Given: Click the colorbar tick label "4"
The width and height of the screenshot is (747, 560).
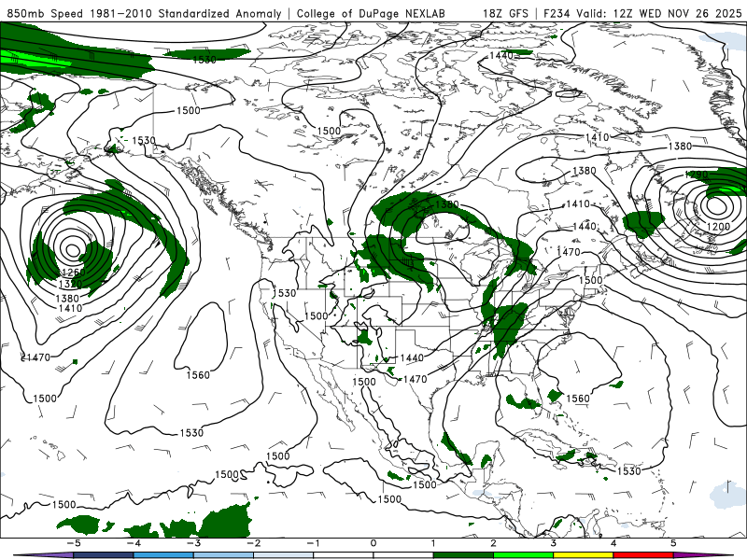Looking at the screenshot, I should [x=613, y=543].
